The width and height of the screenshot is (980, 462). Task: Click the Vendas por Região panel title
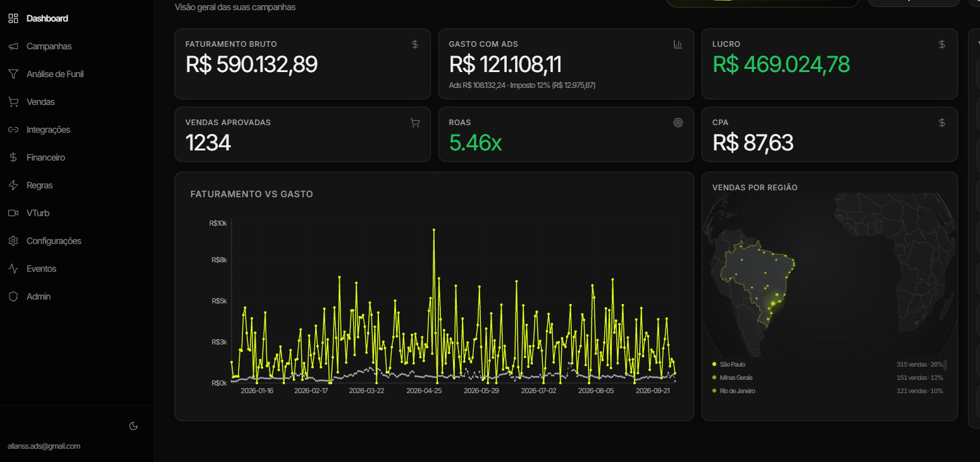[755, 188]
